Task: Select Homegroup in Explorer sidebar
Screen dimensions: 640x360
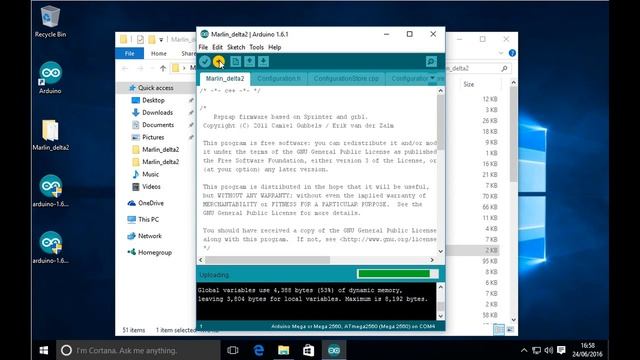Action: (x=155, y=252)
